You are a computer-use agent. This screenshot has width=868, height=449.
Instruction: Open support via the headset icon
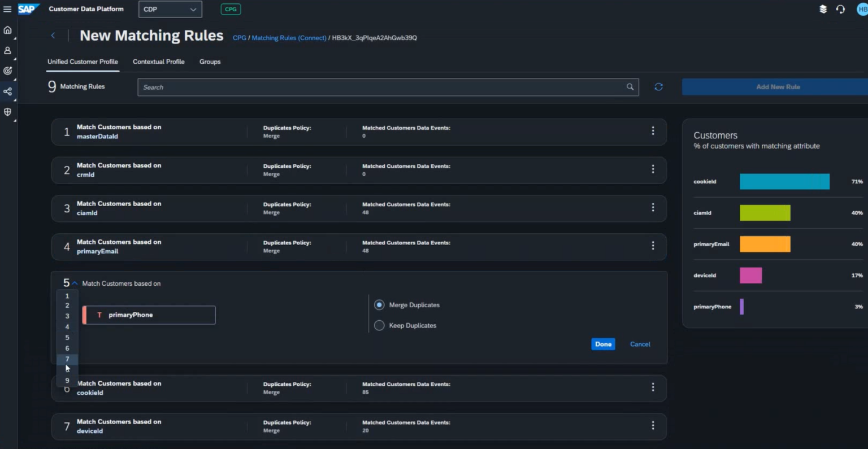point(840,9)
